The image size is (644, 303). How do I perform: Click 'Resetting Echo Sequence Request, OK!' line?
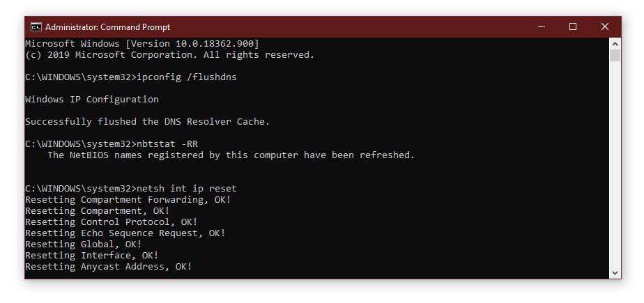(x=125, y=233)
